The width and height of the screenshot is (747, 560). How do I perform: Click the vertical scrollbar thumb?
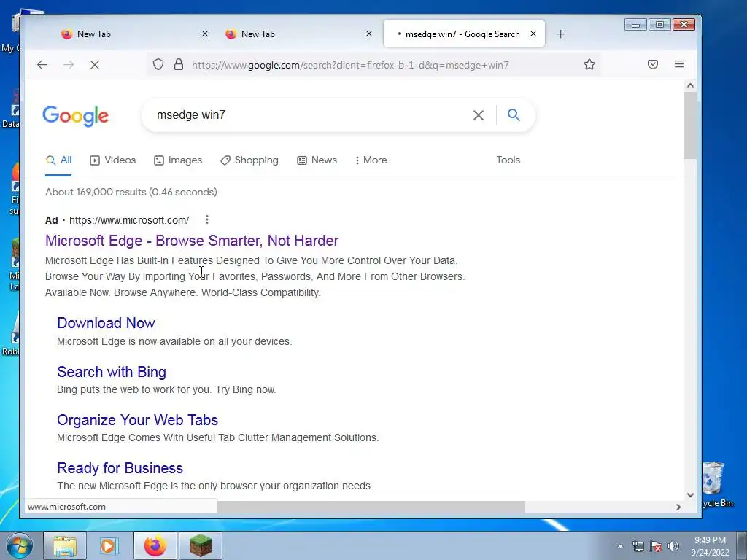[690, 125]
